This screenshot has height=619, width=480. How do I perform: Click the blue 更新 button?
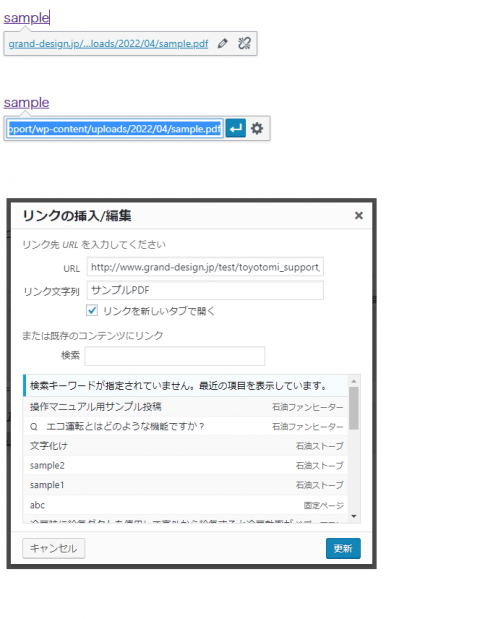click(343, 548)
